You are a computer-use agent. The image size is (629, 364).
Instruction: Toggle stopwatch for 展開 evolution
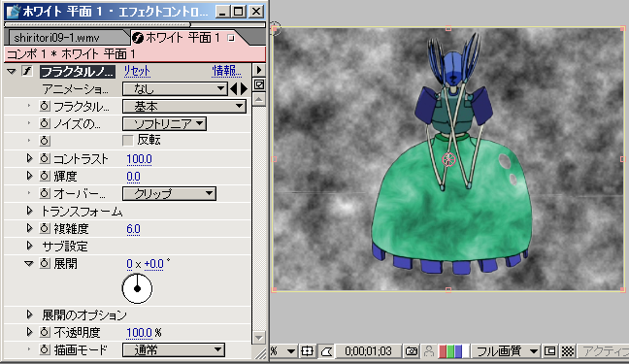(45, 264)
